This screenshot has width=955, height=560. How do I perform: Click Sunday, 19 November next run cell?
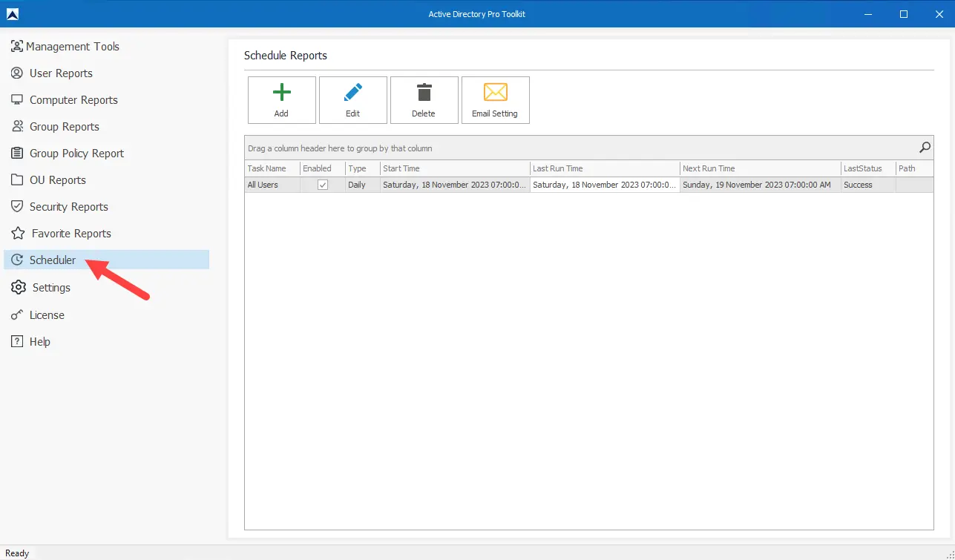click(761, 185)
